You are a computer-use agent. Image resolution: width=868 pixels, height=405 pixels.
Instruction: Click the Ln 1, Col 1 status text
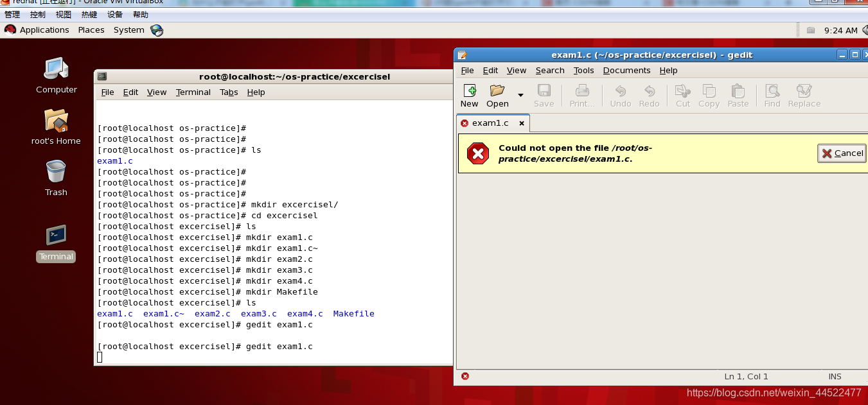click(x=746, y=377)
